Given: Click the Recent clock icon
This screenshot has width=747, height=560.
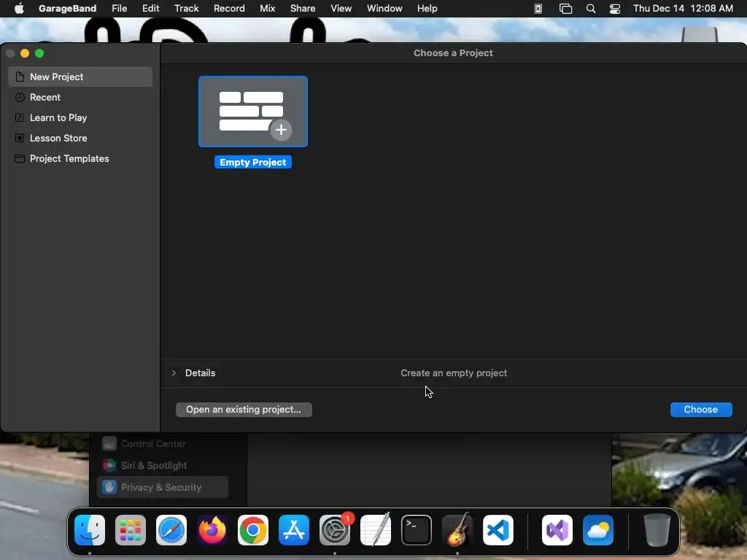Looking at the screenshot, I should point(20,97).
